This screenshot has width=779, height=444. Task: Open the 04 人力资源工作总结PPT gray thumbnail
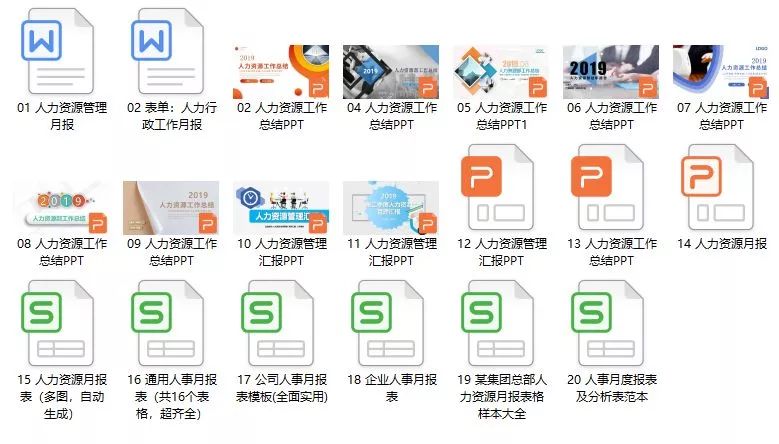(x=391, y=72)
